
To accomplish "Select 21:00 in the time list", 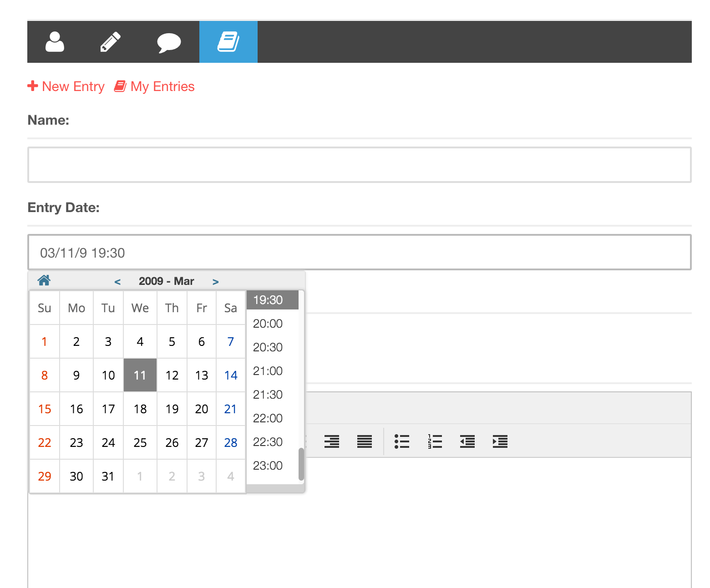I will point(268,371).
